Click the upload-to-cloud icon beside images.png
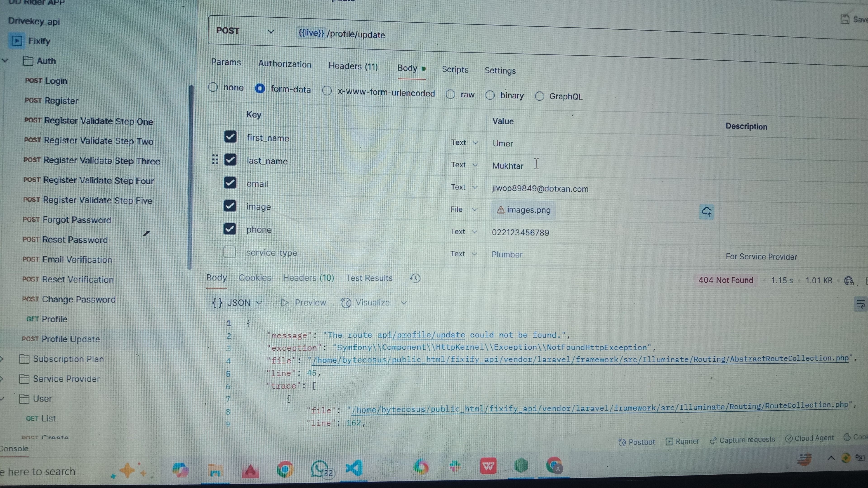868x488 pixels. [x=707, y=211]
